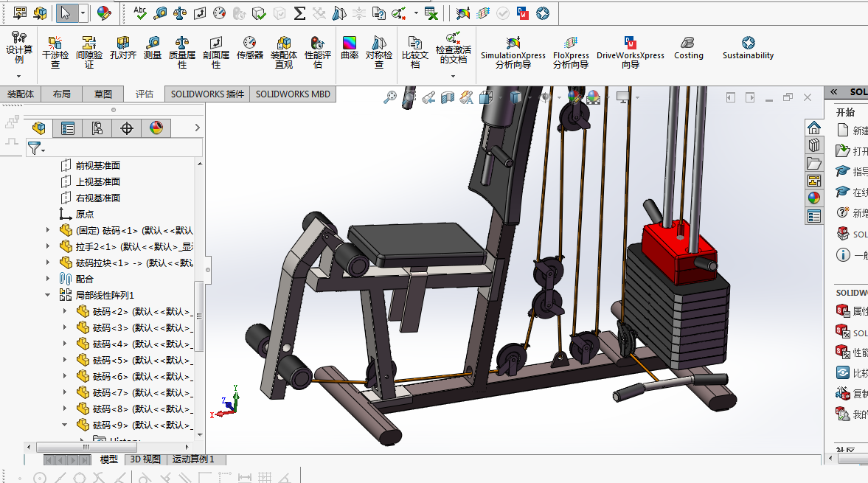The height and width of the screenshot is (483, 868).
Task: Open the 设计算例 dropdown arrow
Action: pyautogui.click(x=19, y=77)
